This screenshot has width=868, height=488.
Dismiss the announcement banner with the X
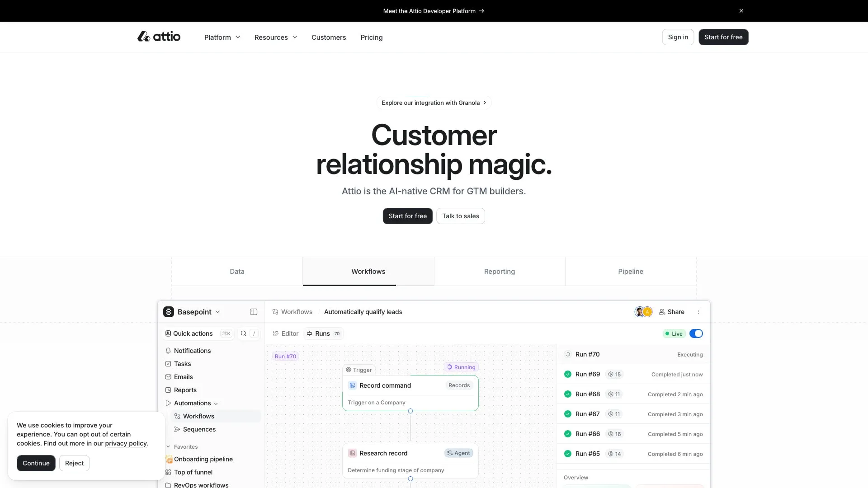tap(741, 11)
